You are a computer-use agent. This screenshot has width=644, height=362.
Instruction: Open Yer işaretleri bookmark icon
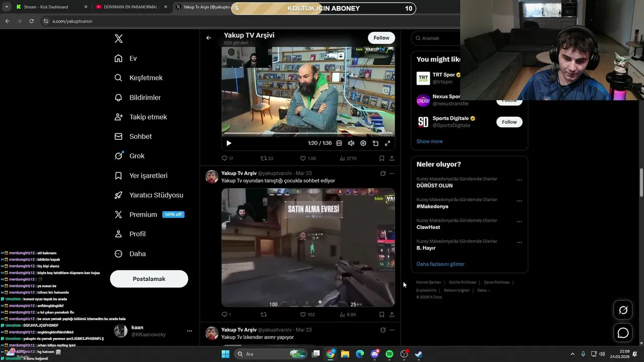click(119, 175)
